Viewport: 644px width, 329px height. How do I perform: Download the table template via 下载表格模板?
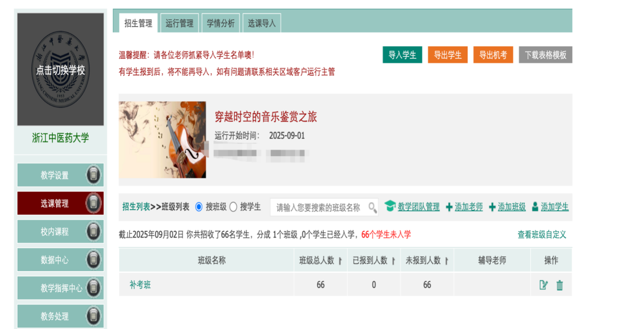pyautogui.click(x=545, y=55)
